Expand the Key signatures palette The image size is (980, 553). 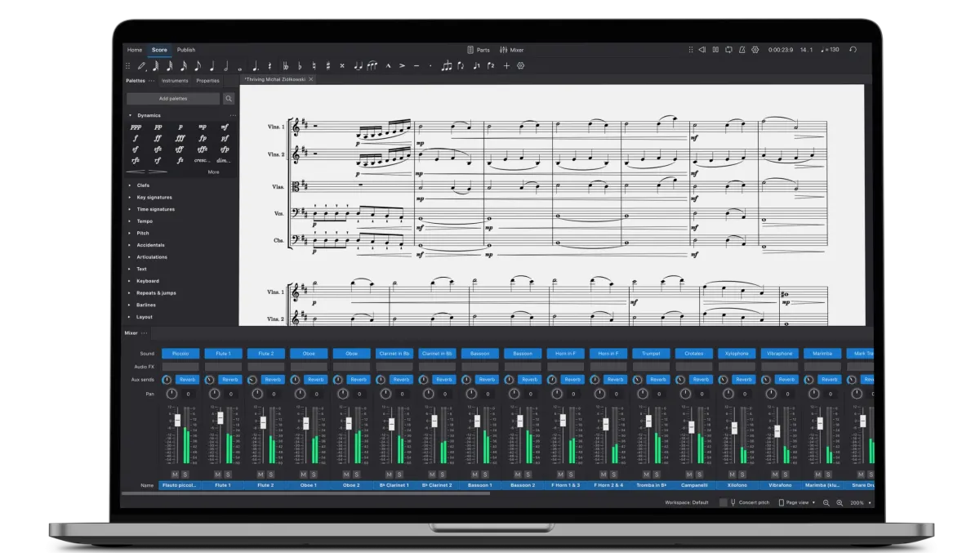pyautogui.click(x=131, y=197)
